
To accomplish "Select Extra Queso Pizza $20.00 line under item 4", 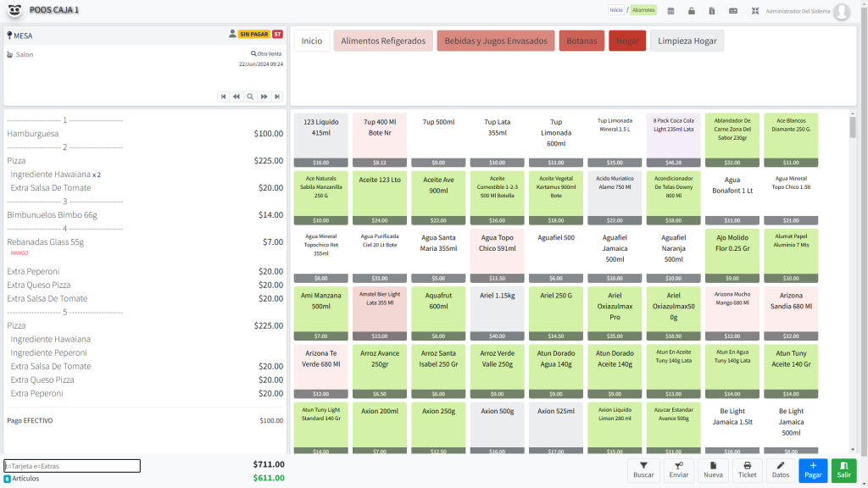I will (145, 285).
